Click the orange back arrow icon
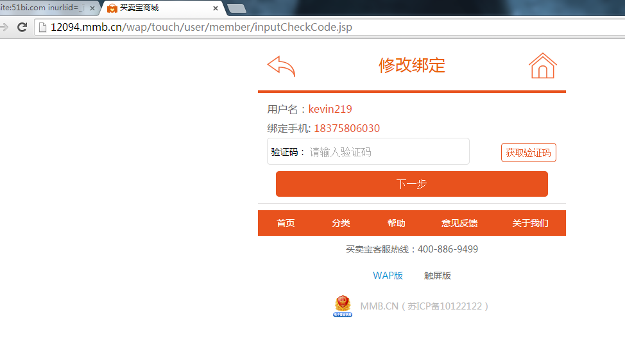Screen dimensions: 625x364 (x=282, y=66)
